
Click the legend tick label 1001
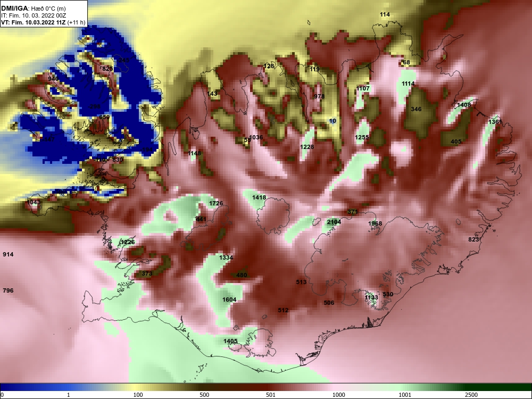coord(405,395)
